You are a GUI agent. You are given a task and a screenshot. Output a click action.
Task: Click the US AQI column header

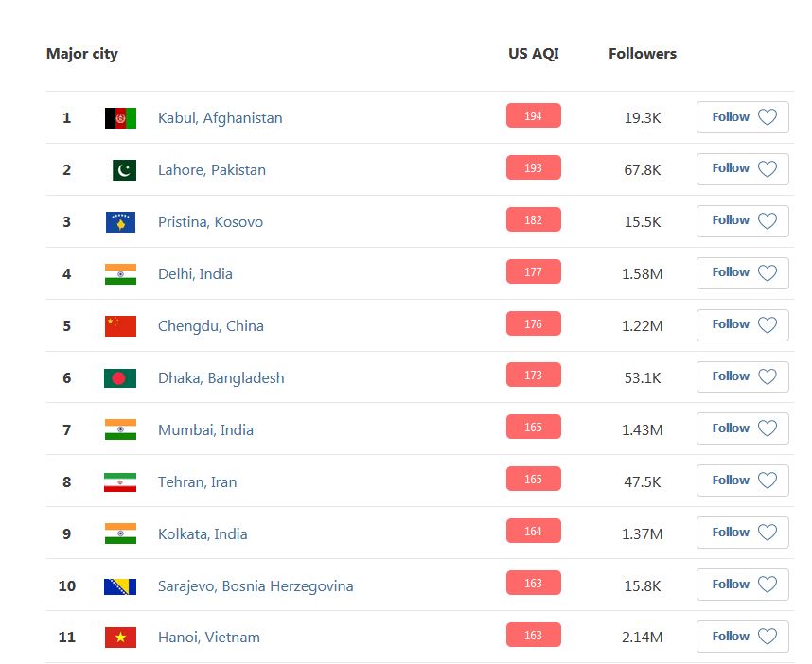534,54
